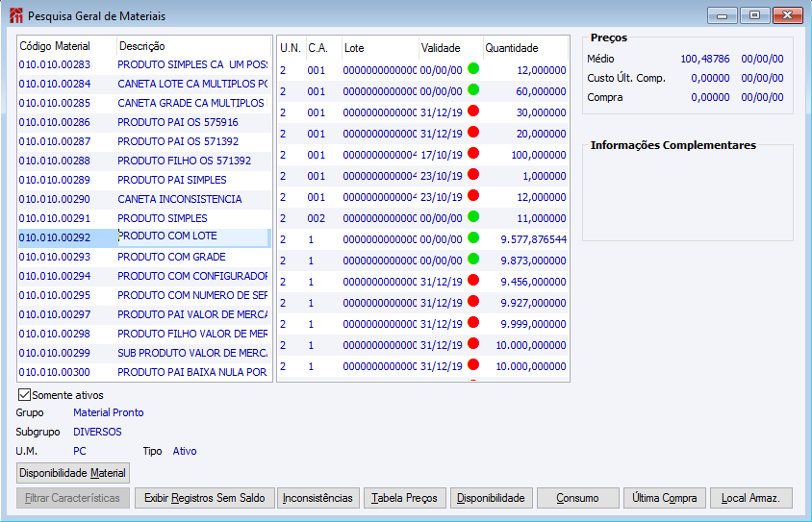
Task: Select PRODUTO COM CONFIGURADOR row
Action: 144,276
